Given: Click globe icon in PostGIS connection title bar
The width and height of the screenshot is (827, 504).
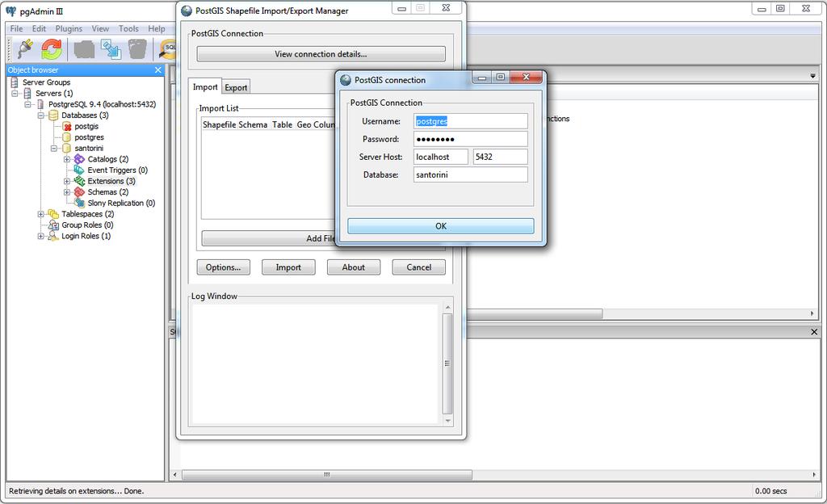Looking at the screenshot, I should coord(346,80).
